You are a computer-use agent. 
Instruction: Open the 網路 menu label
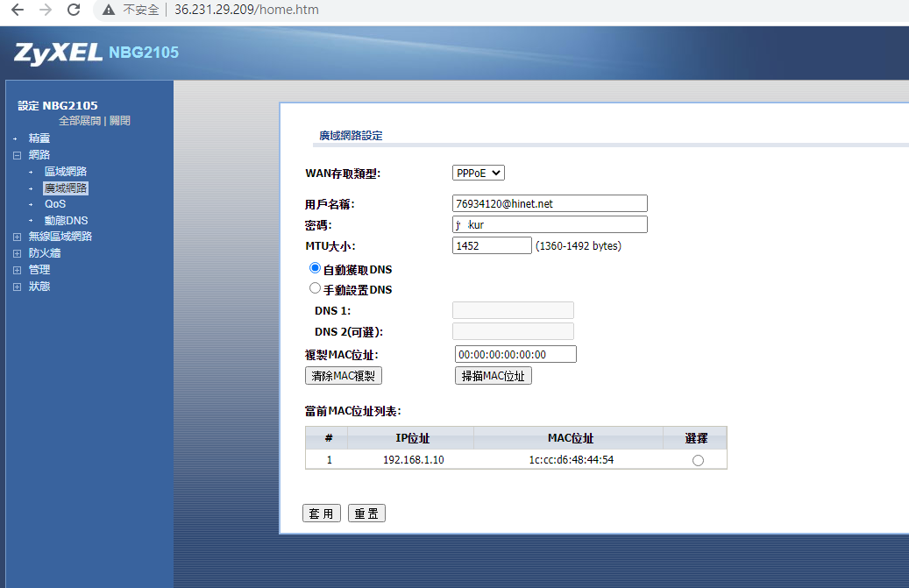coord(39,155)
